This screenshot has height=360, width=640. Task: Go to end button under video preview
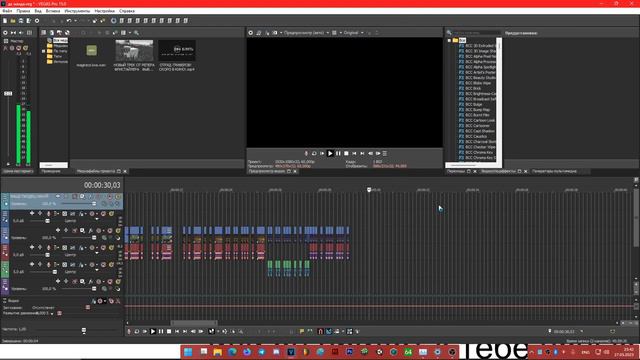pos(362,153)
